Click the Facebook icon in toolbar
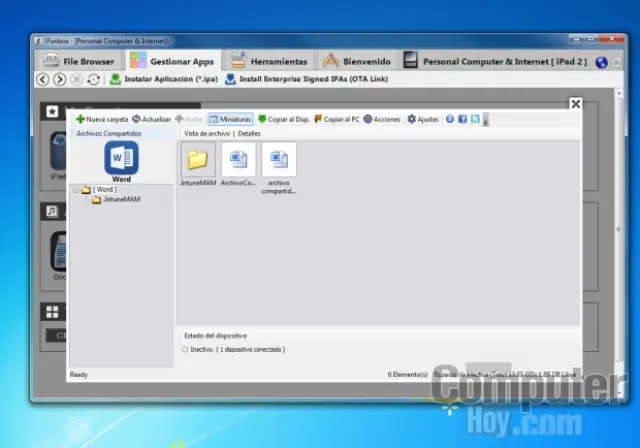 [x=462, y=119]
